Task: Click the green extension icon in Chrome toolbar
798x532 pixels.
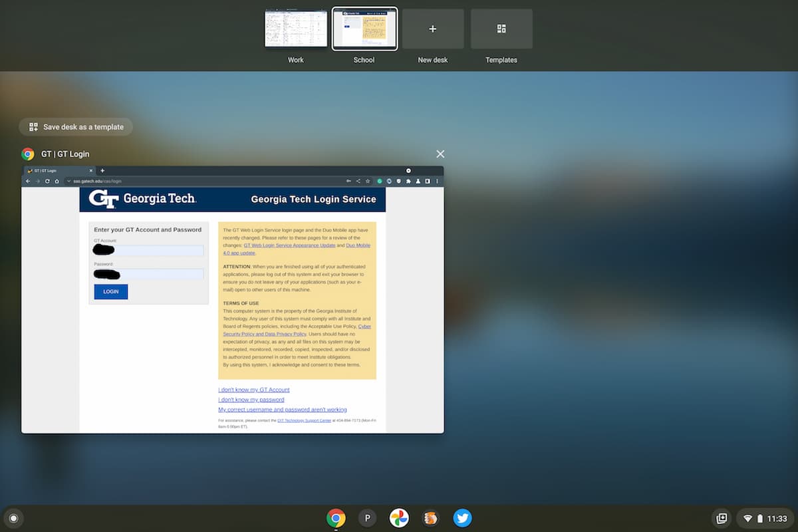Action: [379, 181]
